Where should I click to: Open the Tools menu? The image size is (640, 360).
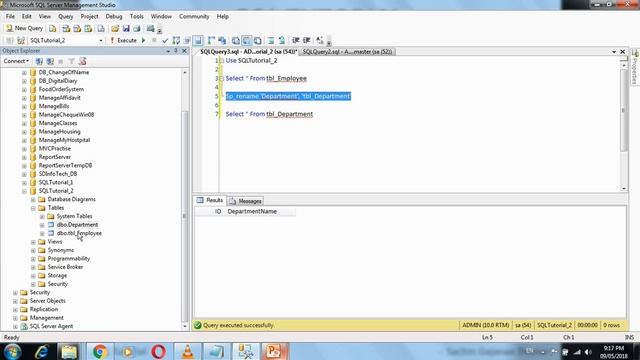(137, 16)
